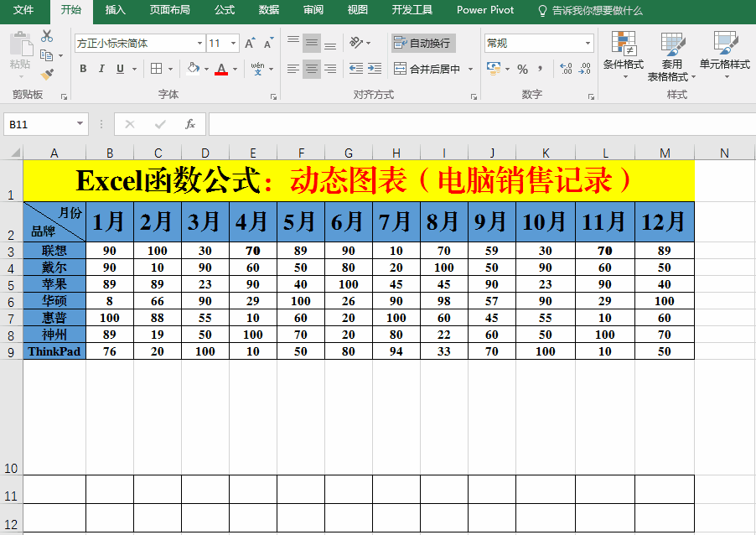Viewport: 756px width, 535px height.
Task: Open the Alignment group dialog launcher
Action: [x=474, y=96]
